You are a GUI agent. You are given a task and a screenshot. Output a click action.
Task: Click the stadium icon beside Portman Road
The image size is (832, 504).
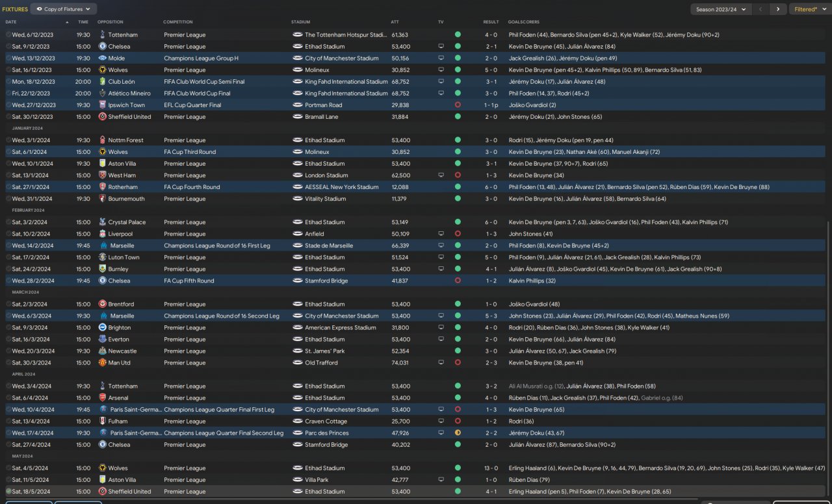pyautogui.click(x=297, y=105)
